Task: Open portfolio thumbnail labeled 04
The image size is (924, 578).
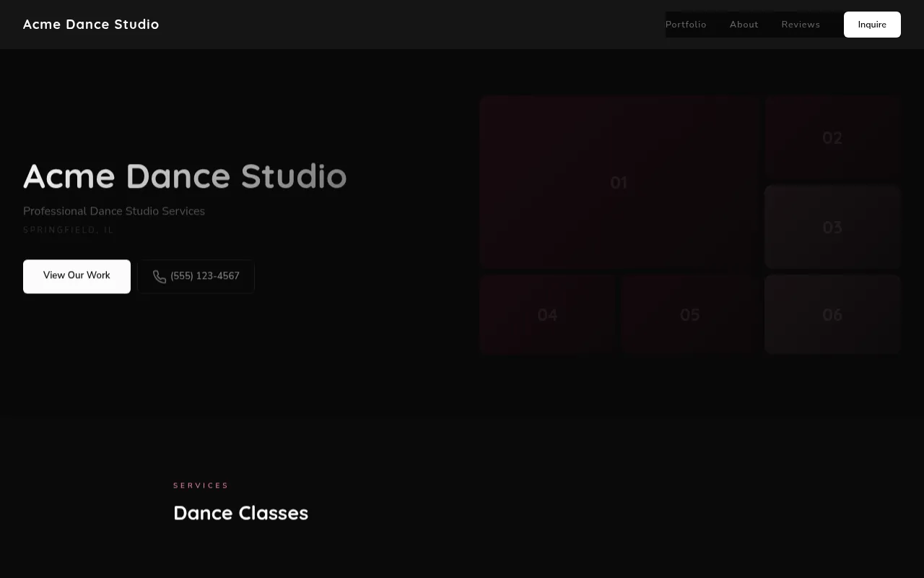Action: coord(546,314)
